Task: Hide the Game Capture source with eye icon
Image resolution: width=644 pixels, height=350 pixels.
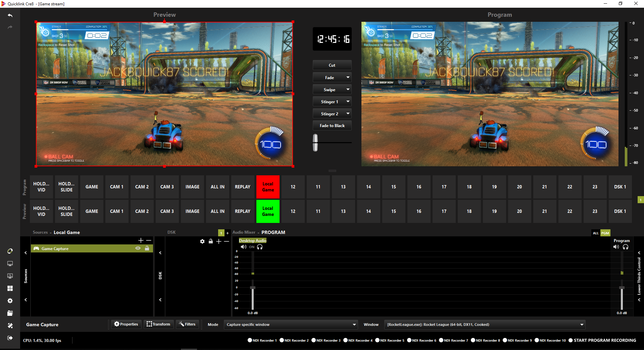Action: click(x=138, y=248)
